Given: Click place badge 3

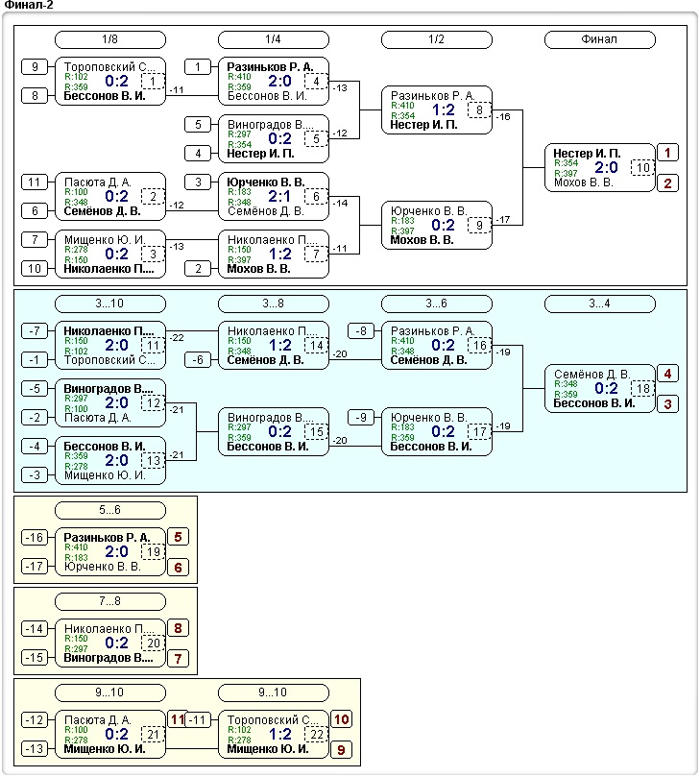Looking at the screenshot, I should tap(667, 404).
